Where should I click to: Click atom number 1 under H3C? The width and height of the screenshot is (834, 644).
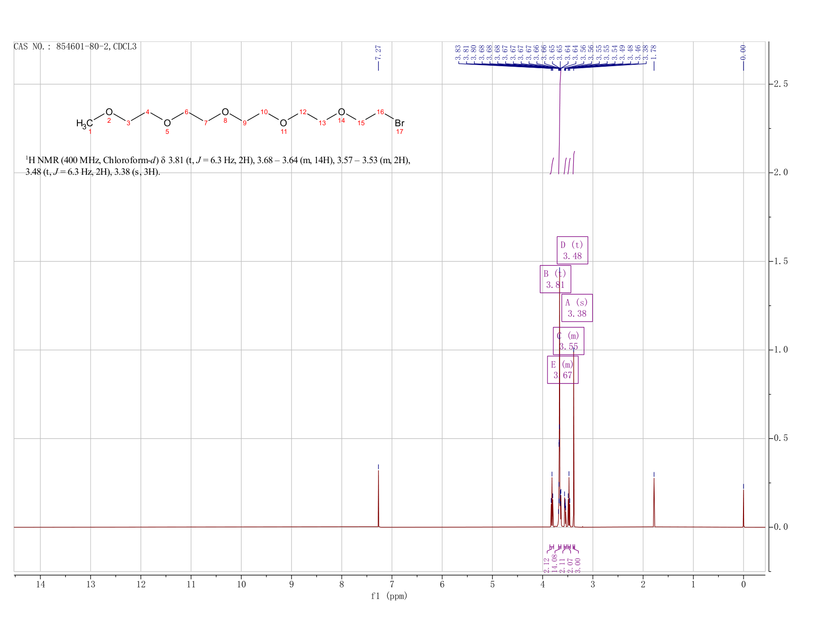click(90, 132)
